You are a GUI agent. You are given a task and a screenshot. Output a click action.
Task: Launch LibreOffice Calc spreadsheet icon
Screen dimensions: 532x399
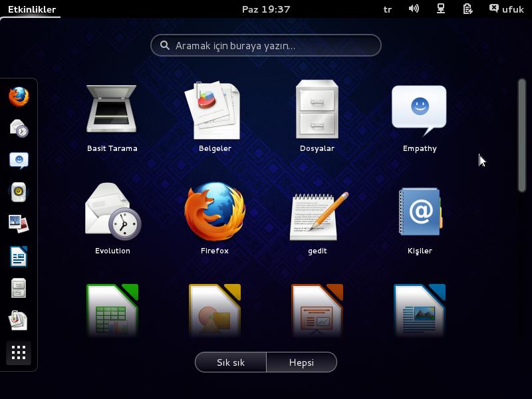112,310
